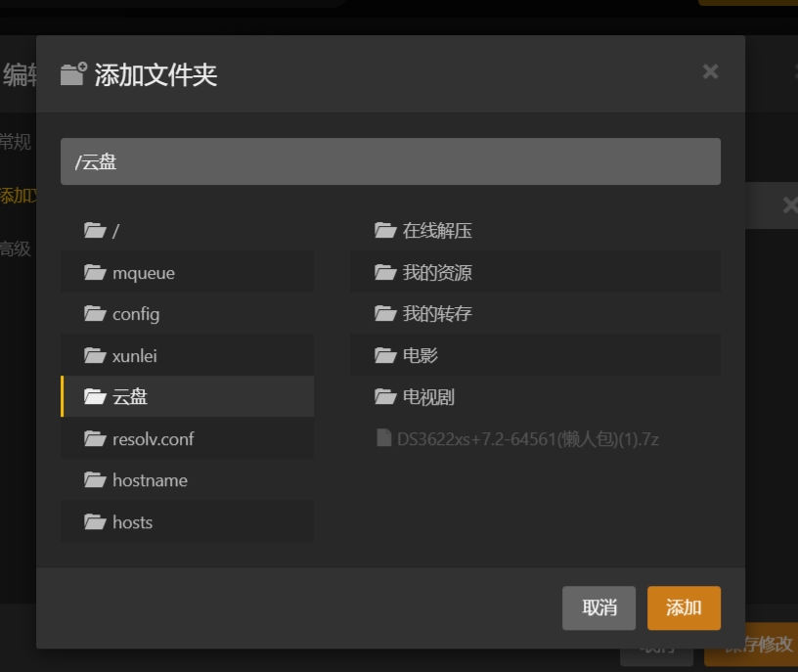Click the X icon in background panel
Image resolution: width=798 pixels, height=672 pixels.
pos(790,205)
